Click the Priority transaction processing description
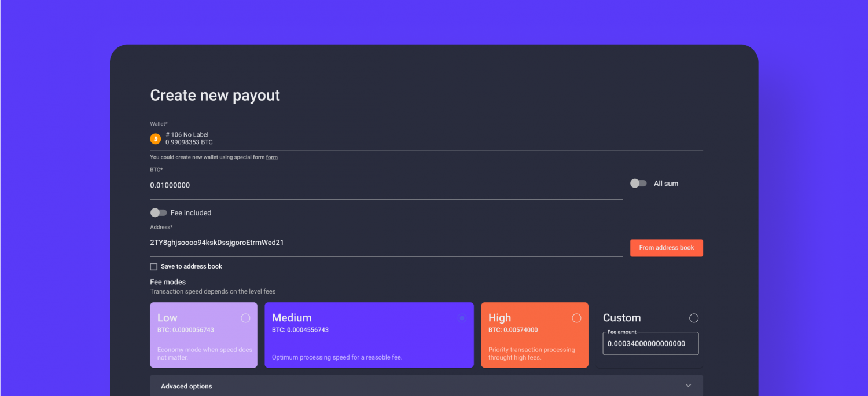 click(x=532, y=354)
